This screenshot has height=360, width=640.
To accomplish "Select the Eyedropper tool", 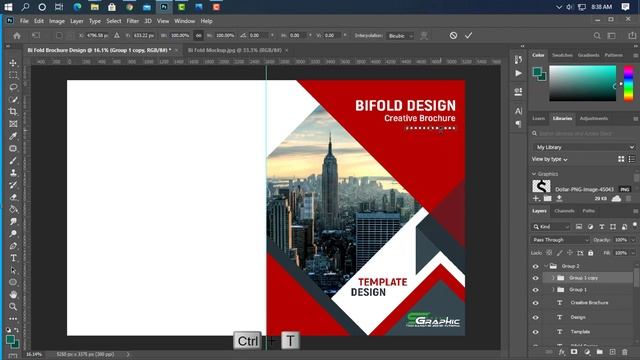I will (13, 136).
